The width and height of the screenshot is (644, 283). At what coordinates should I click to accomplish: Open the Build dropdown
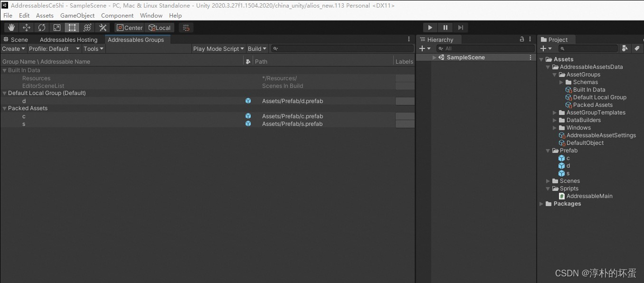[x=257, y=48]
